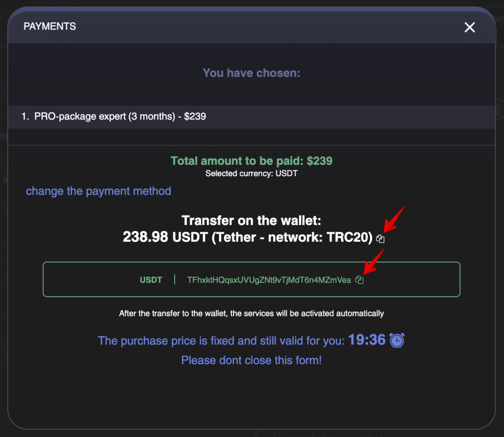Viewport: 504px width, 437px height.
Task: Copy the 238.98 USDT transfer amount
Action: [x=380, y=239]
